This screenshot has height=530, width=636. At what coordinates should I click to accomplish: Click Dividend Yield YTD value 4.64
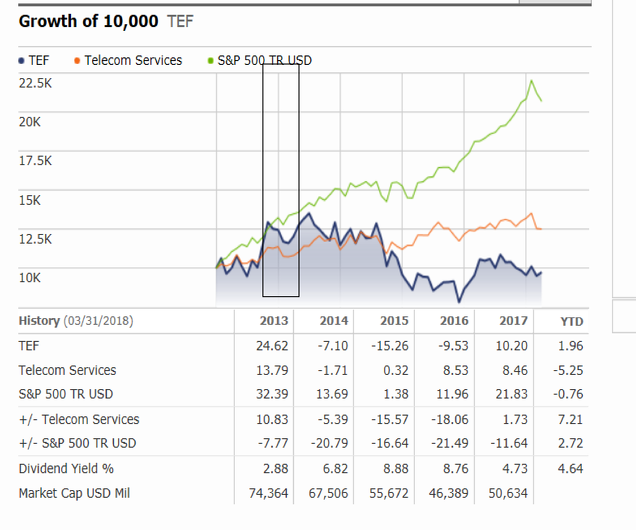[x=570, y=469]
